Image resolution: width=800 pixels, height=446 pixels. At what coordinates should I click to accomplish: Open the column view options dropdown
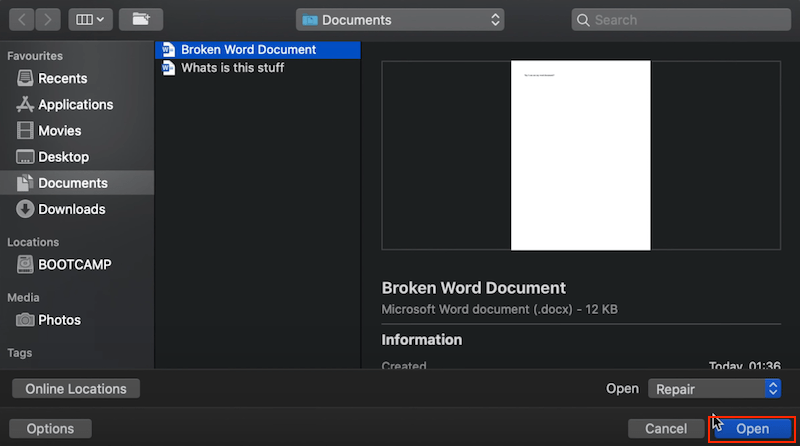(x=90, y=19)
